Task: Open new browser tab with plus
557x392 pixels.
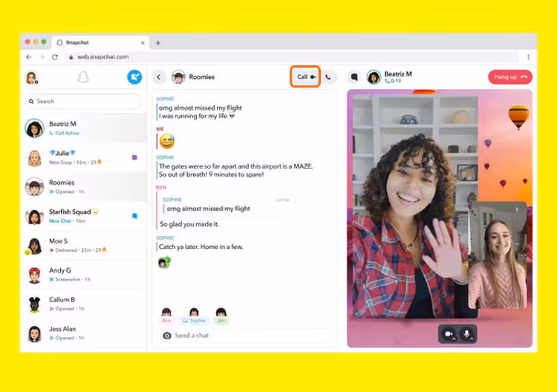Action: point(158,43)
